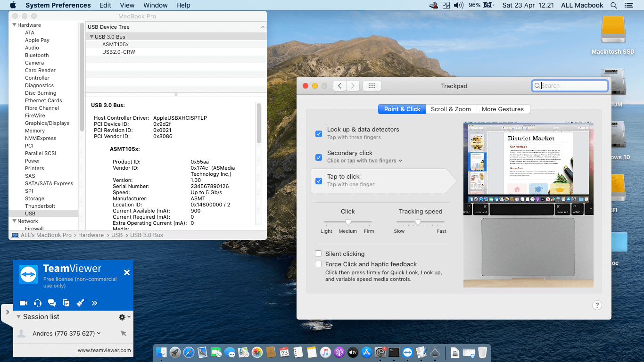This screenshot has height=362, width=644.
Task: Click the battery 96% status icon
Action: (481, 5)
